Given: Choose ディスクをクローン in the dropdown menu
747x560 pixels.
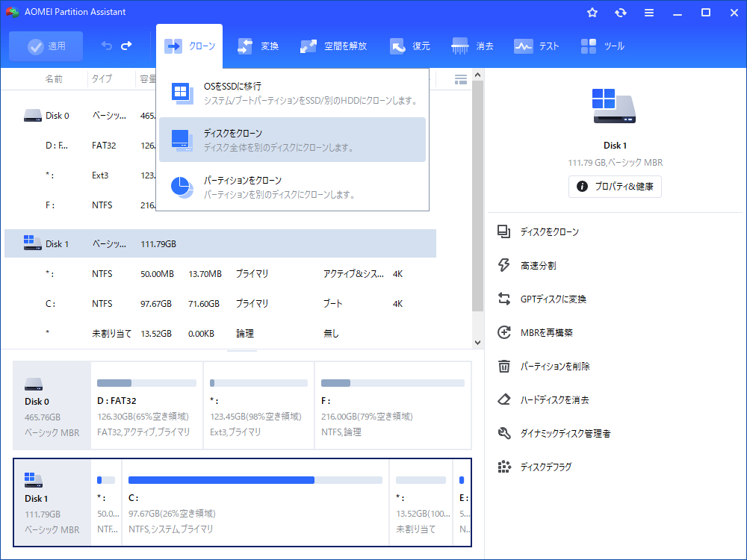Looking at the screenshot, I should pyautogui.click(x=293, y=140).
